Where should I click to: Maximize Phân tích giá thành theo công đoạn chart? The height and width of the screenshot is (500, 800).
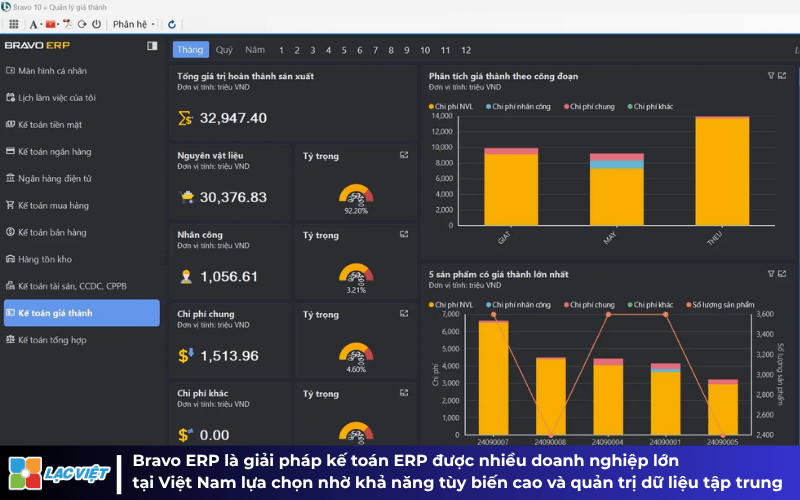pos(782,76)
